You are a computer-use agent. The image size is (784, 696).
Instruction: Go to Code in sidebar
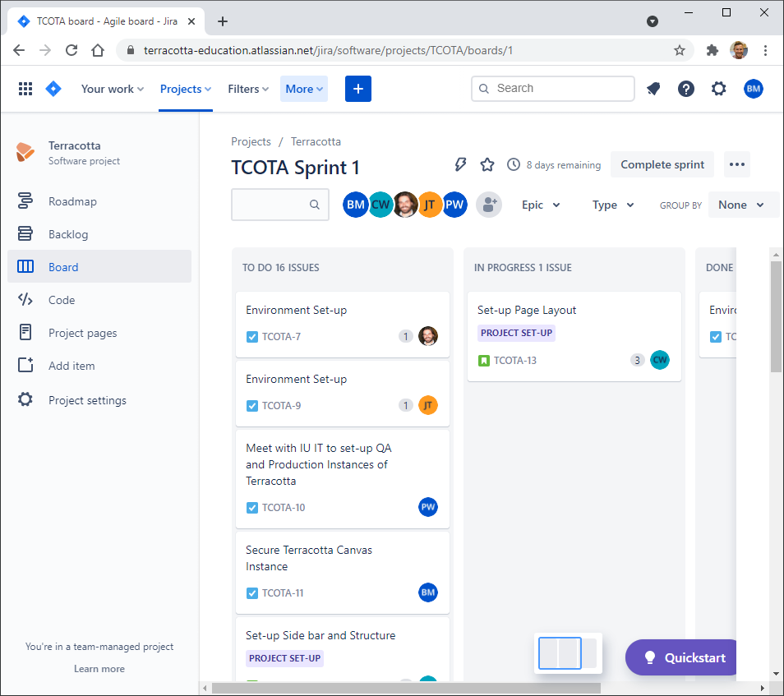99,299
